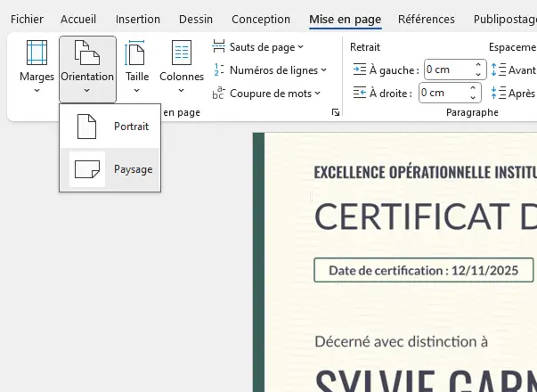Expand the Colonnes dropdown arrow
Viewport: 537px width, 392px height.
181,91
